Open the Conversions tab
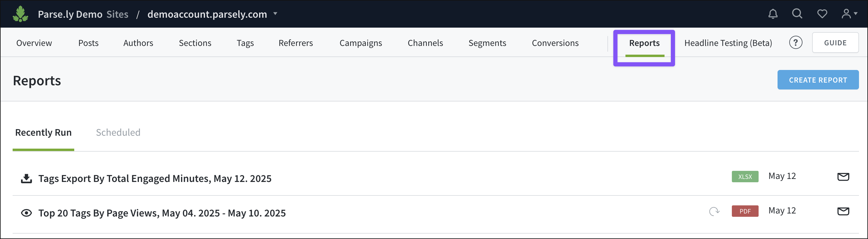 click(x=555, y=43)
